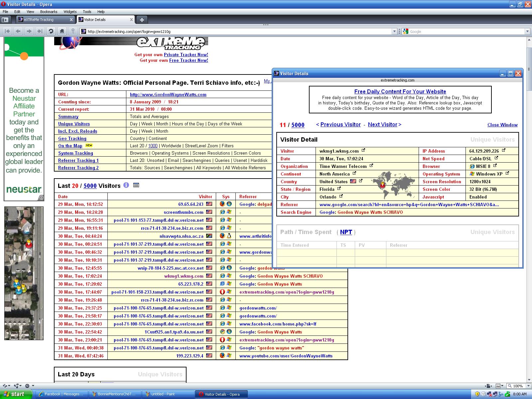532x399 pixels.
Task: Open the Geo Tracking report link
Action: (x=72, y=138)
